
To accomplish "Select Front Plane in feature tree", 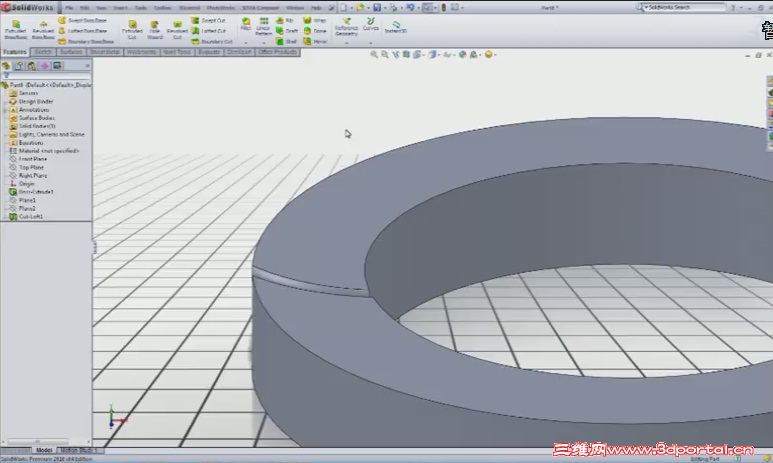I will [x=28, y=159].
